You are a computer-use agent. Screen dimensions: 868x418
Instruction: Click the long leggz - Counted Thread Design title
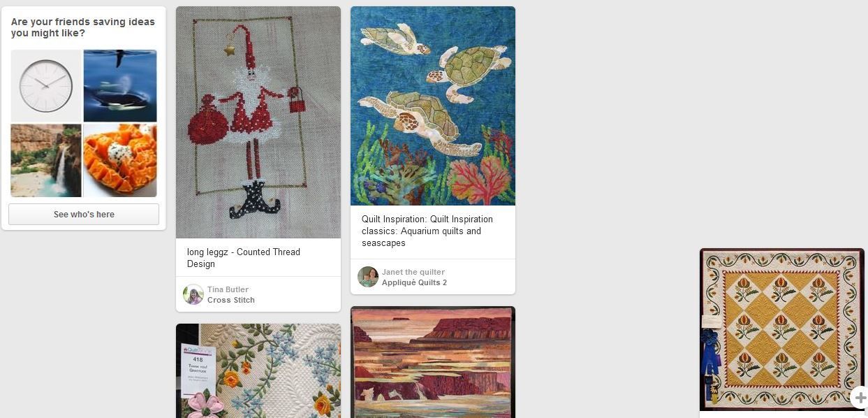click(x=244, y=258)
